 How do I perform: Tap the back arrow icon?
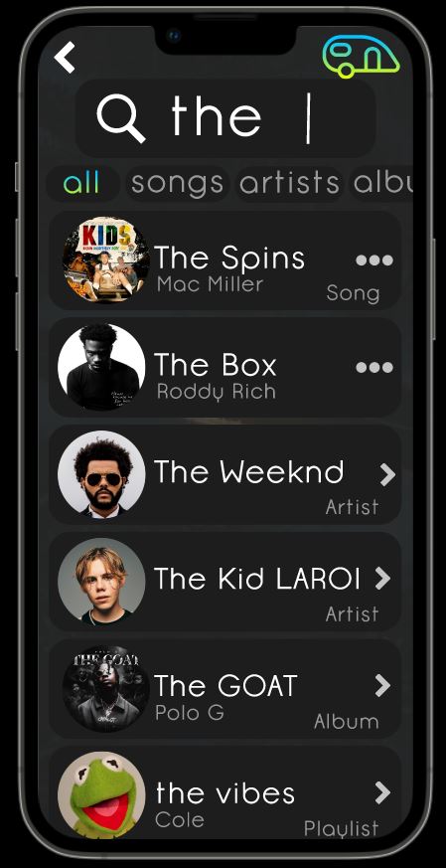65,57
